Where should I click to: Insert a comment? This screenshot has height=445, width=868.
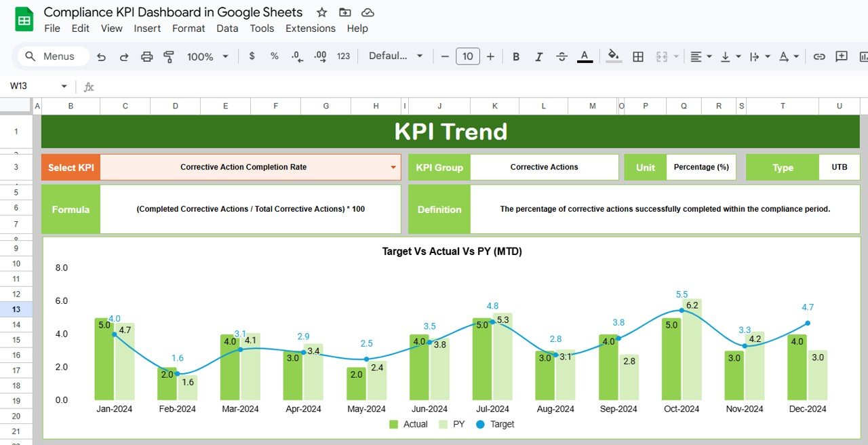tap(842, 56)
